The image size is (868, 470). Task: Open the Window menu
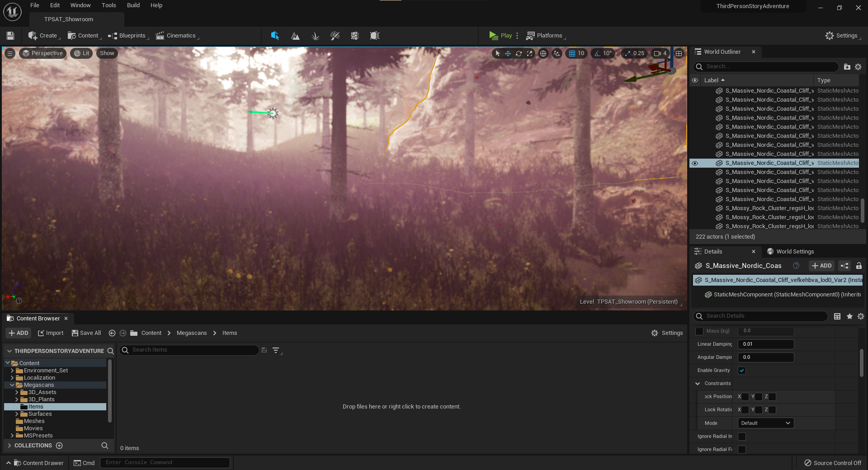pos(80,5)
